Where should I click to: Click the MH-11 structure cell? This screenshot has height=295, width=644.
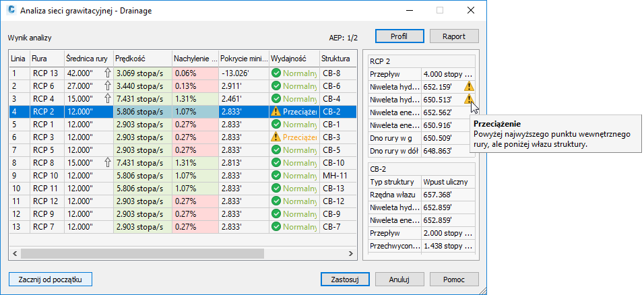338,176
